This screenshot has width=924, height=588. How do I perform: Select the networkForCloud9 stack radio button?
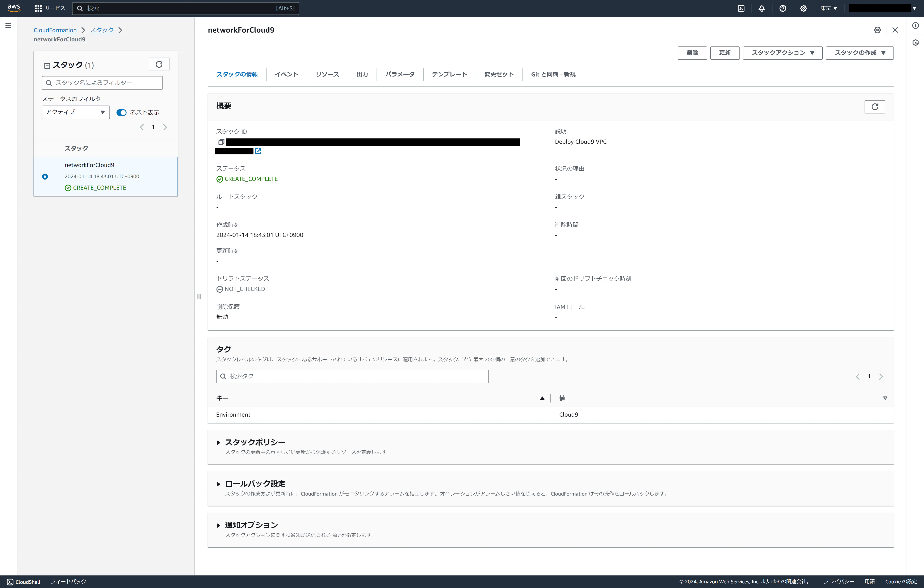click(45, 176)
